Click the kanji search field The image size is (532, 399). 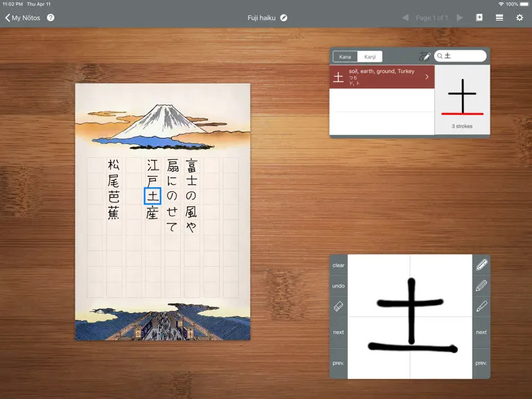pyautogui.click(x=460, y=56)
